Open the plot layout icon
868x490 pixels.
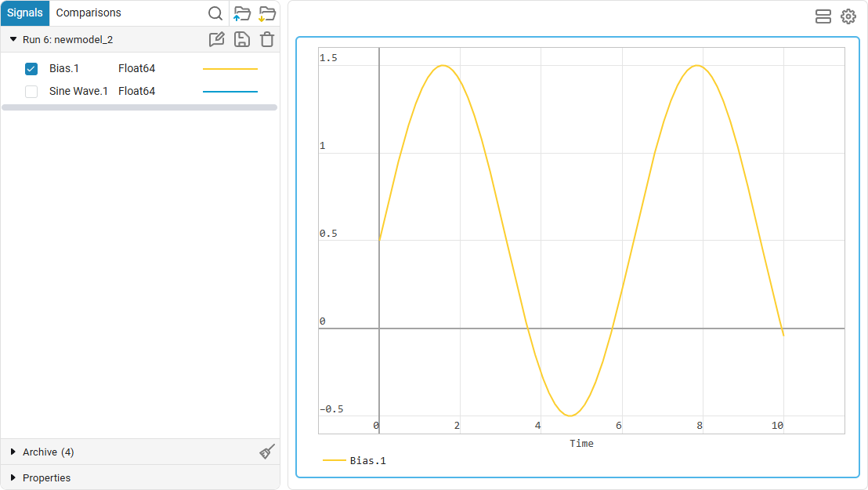[823, 16]
